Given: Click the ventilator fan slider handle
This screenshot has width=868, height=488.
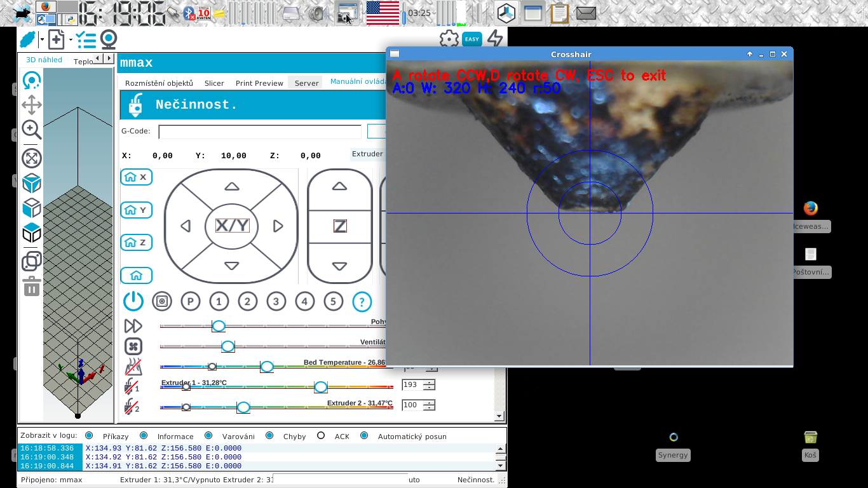Looking at the screenshot, I should coord(227,346).
